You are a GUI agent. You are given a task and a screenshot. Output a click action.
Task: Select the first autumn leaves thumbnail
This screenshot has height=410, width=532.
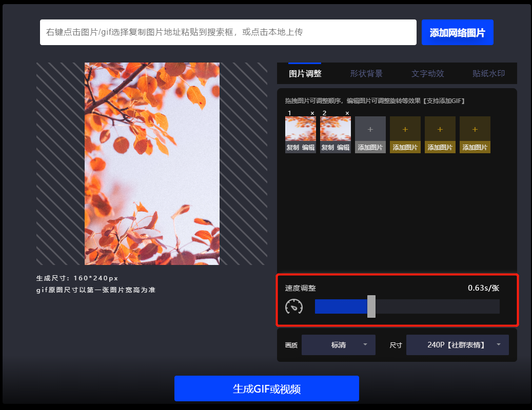300,127
